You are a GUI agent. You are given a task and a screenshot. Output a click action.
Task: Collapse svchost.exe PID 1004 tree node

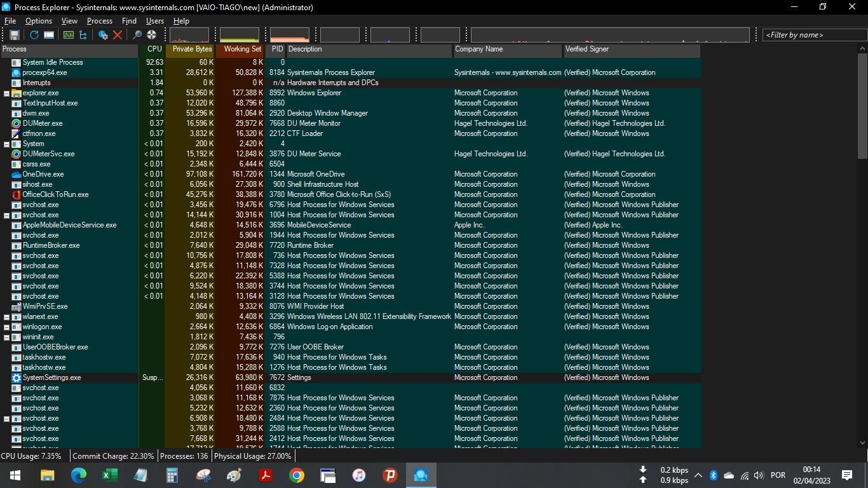pyautogui.click(x=6, y=215)
